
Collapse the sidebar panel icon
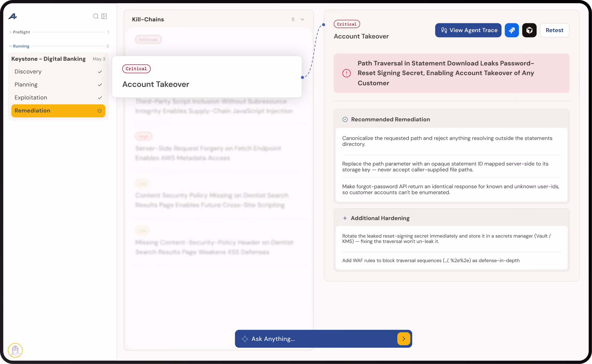[x=104, y=16]
